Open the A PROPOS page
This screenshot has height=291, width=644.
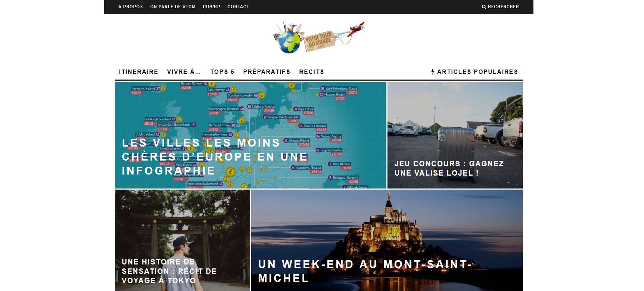[x=131, y=7]
